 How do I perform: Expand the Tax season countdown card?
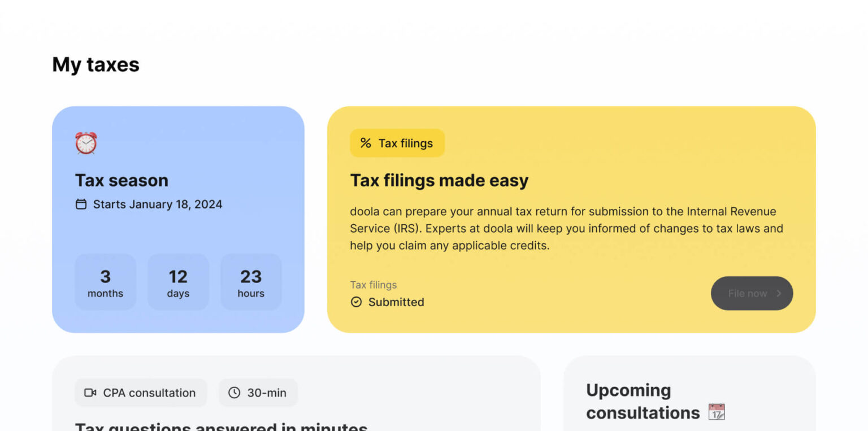[178, 219]
